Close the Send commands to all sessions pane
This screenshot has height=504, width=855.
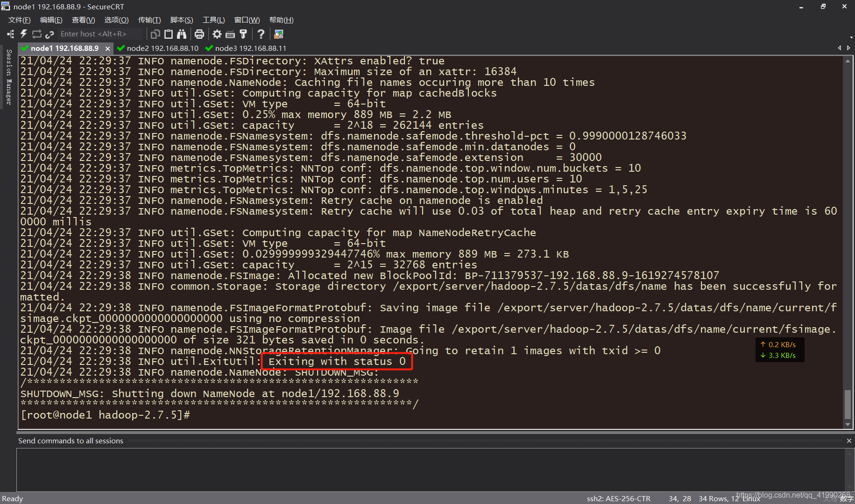[849, 441]
